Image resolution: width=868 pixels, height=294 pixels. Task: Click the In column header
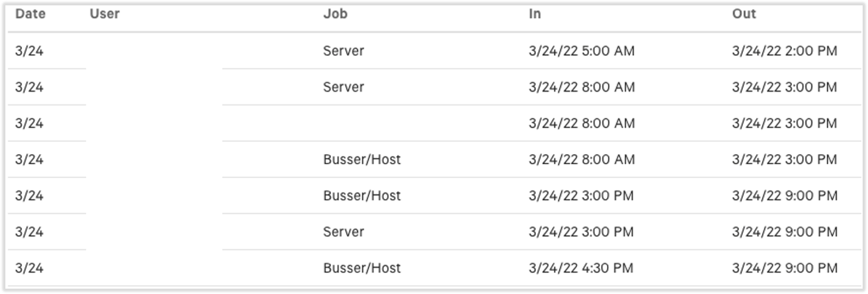coord(535,14)
